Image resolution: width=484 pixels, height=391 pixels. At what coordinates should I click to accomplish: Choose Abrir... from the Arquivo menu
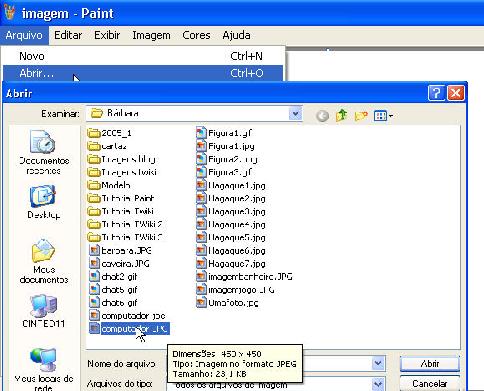tap(143, 73)
